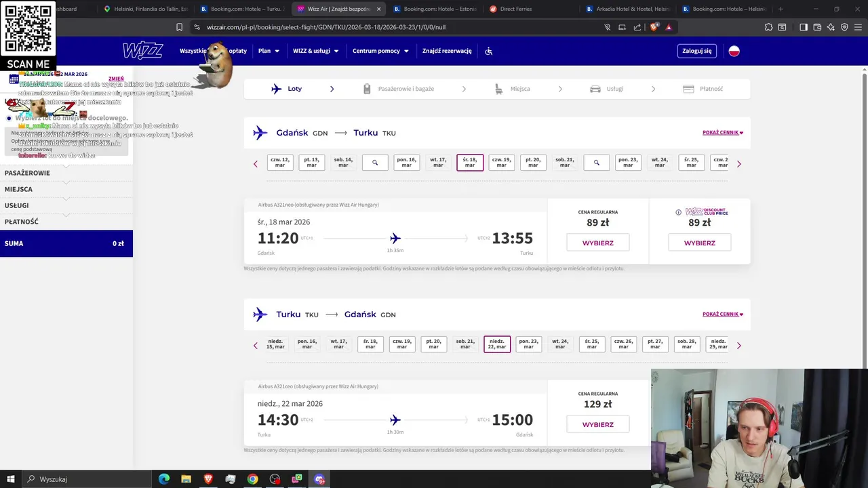Screen dimensions: 868x488
Task: Open the accessibility icon in the navbar
Action: pos(488,51)
